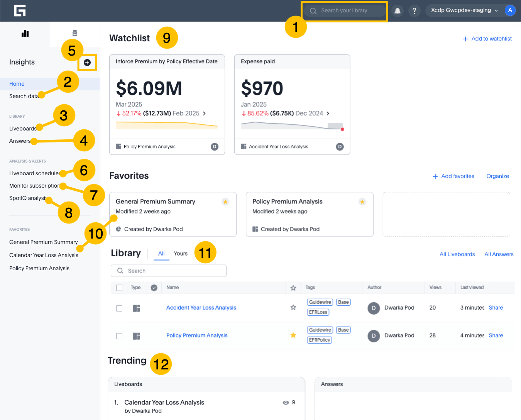521x420 pixels.
Task: Click the Liveboard icon on Policy Premium Analysis card
Action: pyautogui.click(x=255, y=229)
